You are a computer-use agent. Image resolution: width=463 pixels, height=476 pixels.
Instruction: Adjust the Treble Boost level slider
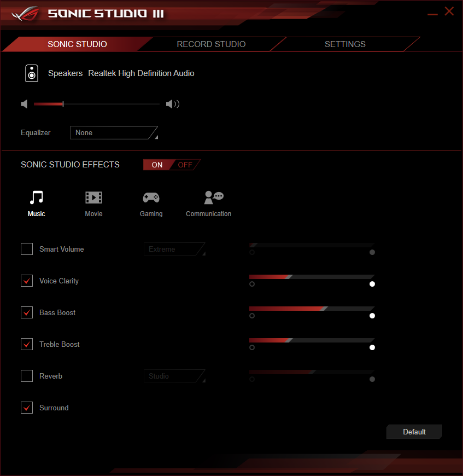312,340
